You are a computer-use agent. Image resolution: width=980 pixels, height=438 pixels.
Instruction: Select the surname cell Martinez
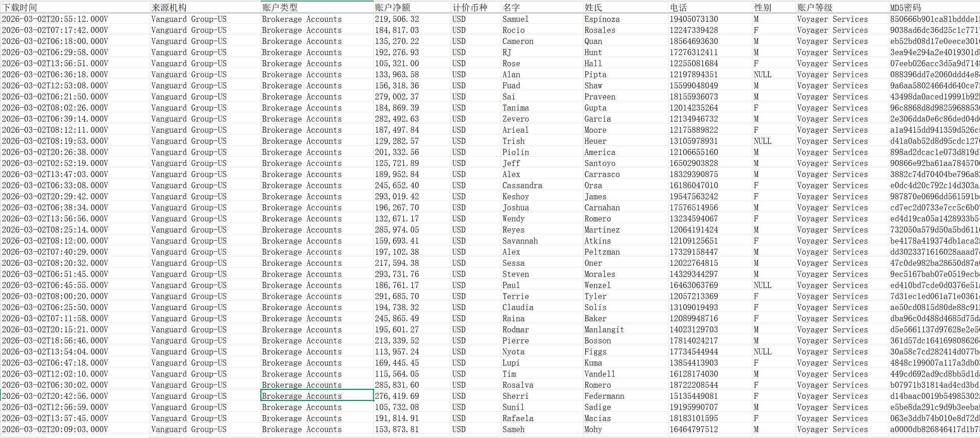click(626, 230)
